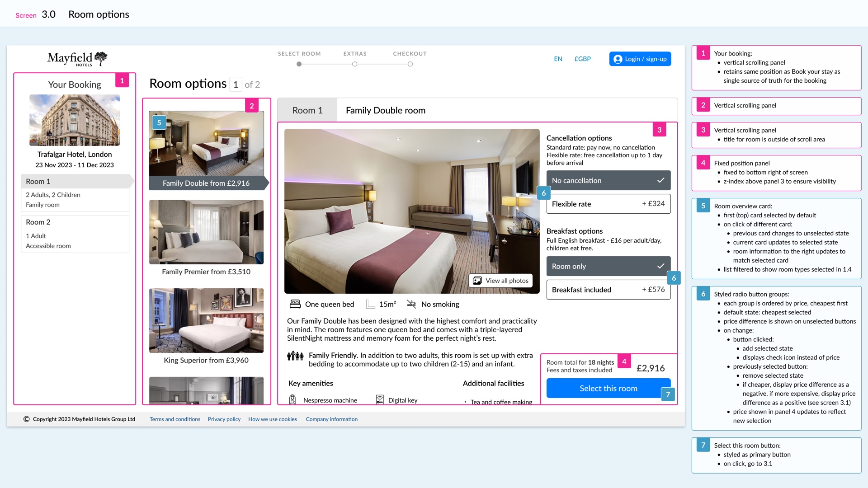Select the Breakfast included option
This screenshot has width=868, height=488.
pyautogui.click(x=608, y=290)
